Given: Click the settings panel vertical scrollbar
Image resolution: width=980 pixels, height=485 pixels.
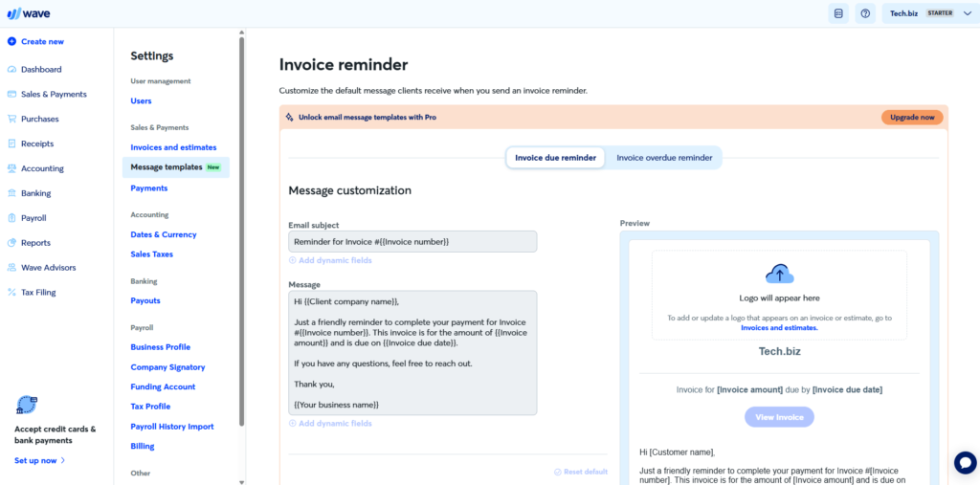Looking at the screenshot, I should 241,230.
